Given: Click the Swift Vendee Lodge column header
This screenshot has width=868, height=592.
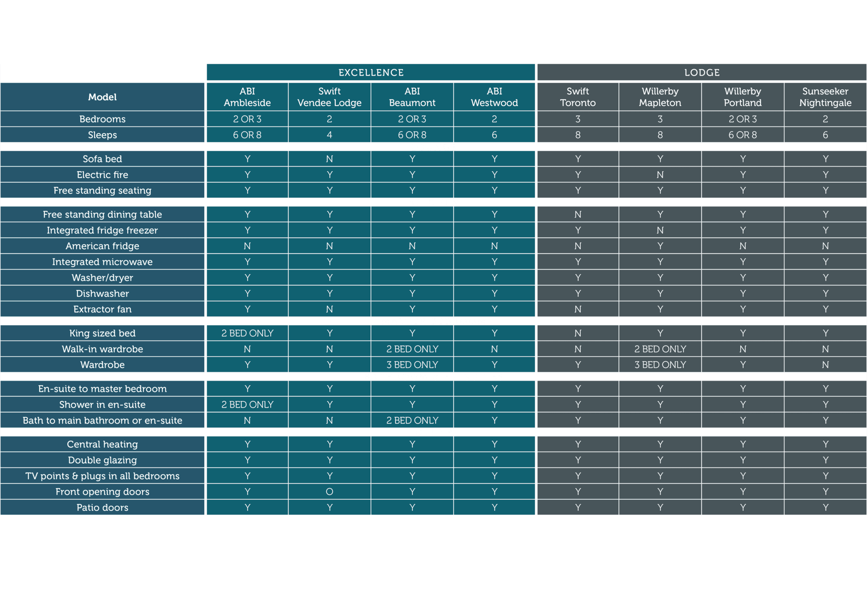Looking at the screenshot, I should (x=329, y=97).
